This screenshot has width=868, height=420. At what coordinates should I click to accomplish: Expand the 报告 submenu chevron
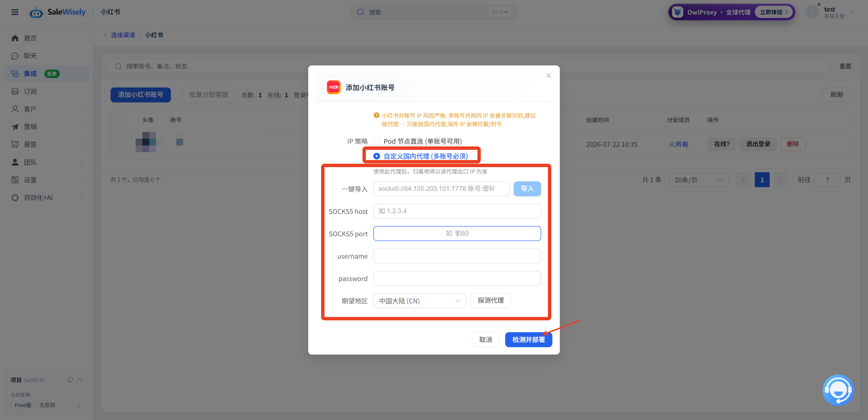point(82,144)
